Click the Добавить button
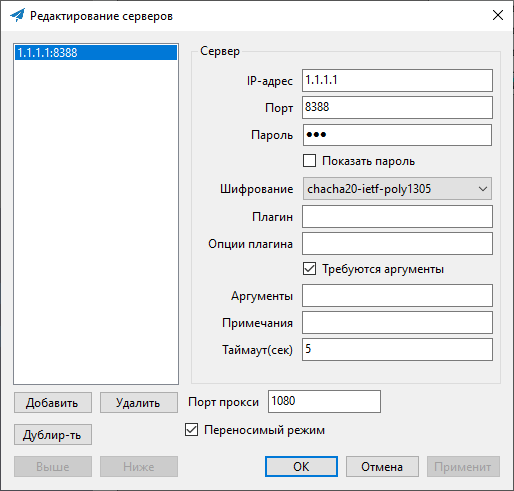514x491 pixels. (x=53, y=403)
